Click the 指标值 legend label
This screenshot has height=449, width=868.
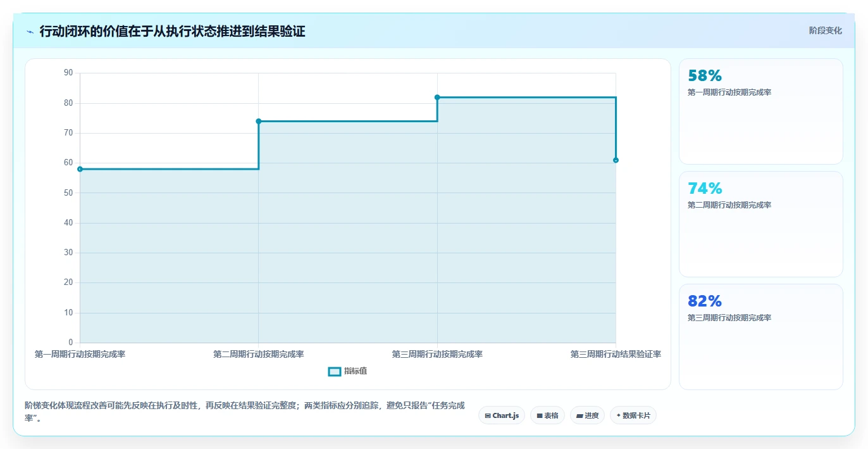[356, 371]
